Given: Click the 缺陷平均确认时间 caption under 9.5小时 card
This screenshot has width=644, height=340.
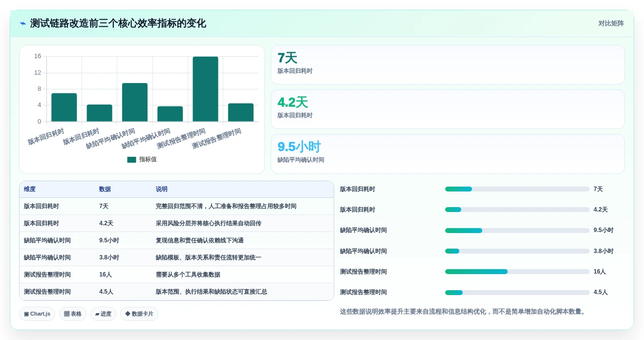Looking at the screenshot, I should (x=301, y=160).
